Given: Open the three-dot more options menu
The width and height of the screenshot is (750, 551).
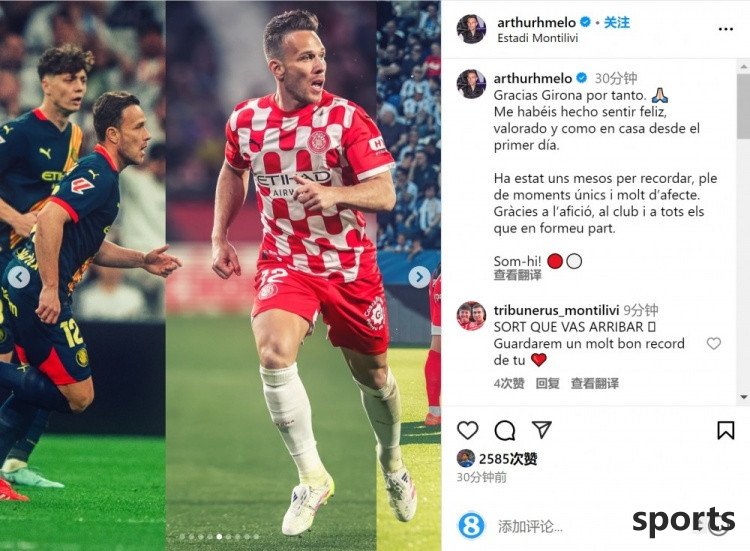Looking at the screenshot, I should (725, 29).
